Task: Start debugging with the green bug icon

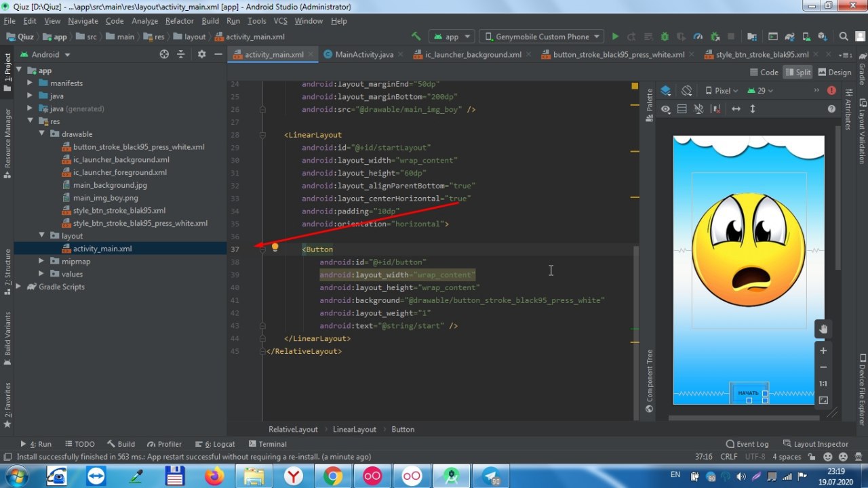Action: tap(665, 37)
